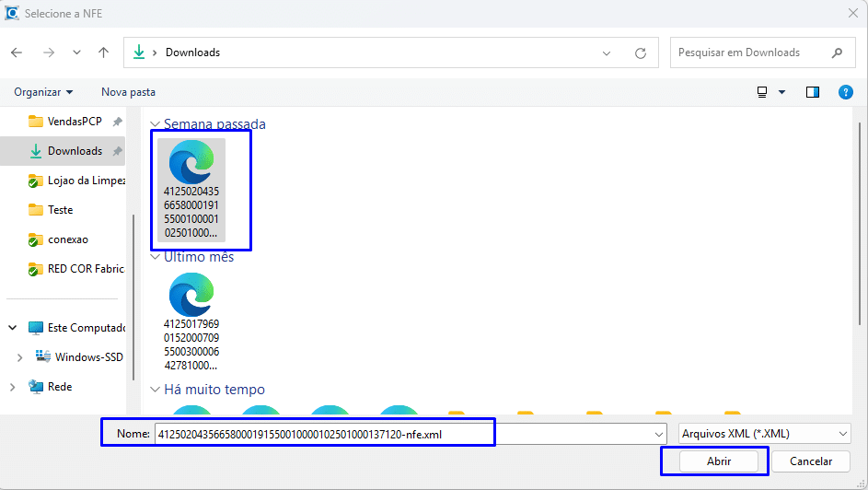This screenshot has height=490, width=868.
Task: Select the Edge XML file 4125020435
Action: click(x=191, y=189)
